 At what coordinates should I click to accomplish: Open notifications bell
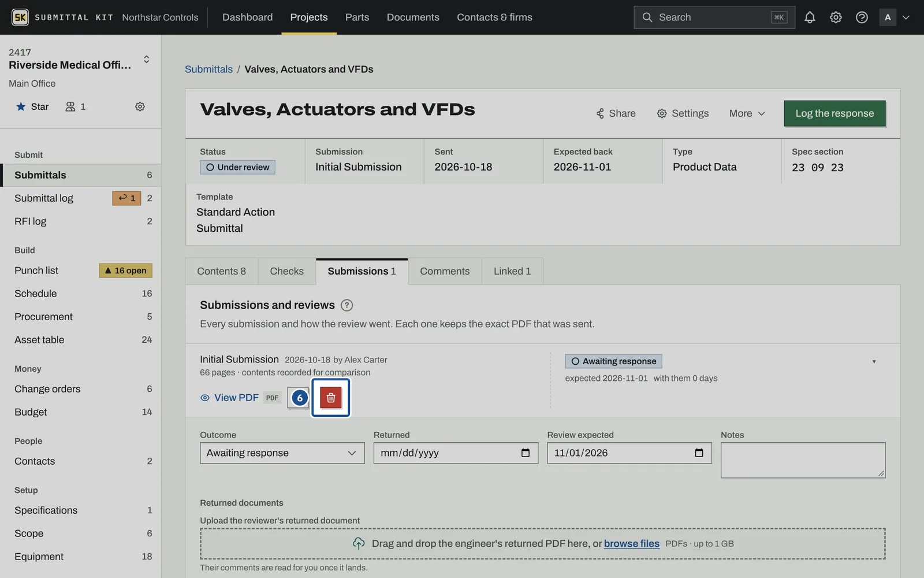pos(810,17)
